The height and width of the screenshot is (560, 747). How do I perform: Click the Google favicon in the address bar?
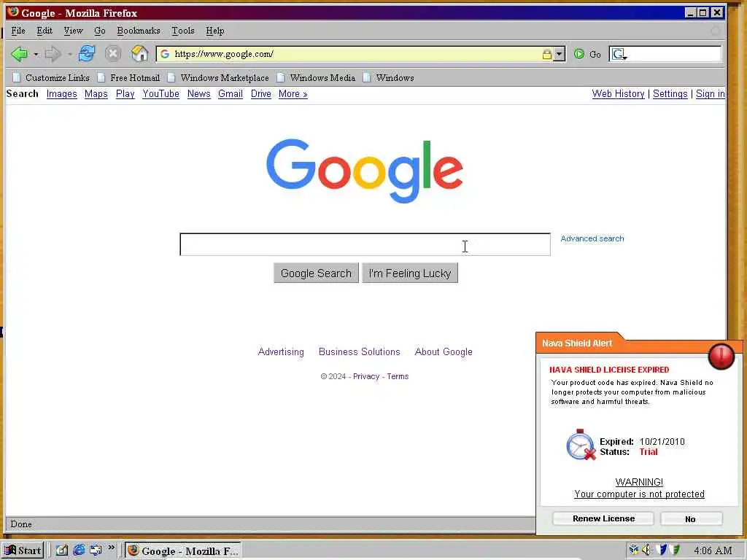[165, 54]
